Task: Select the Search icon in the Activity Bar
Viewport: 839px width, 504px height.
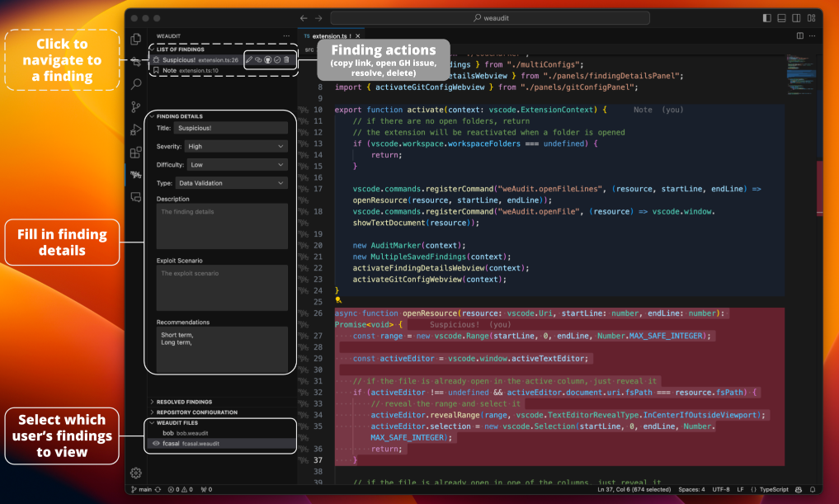Action: pos(136,82)
